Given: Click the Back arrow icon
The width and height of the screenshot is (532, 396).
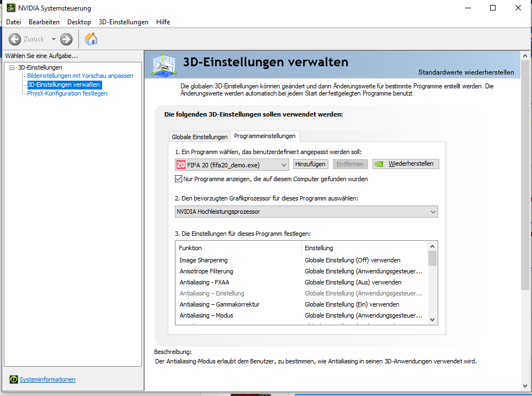Looking at the screenshot, I should pyautogui.click(x=14, y=39).
